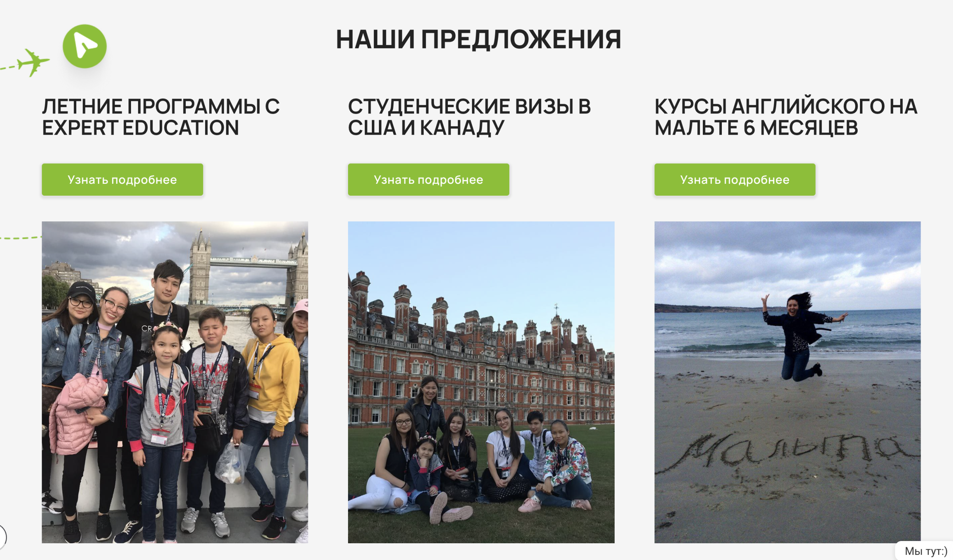Click the "Курсы английского на Мальте 6 месяцев" heading
Image resolution: width=953 pixels, height=560 pixels.
click(786, 117)
